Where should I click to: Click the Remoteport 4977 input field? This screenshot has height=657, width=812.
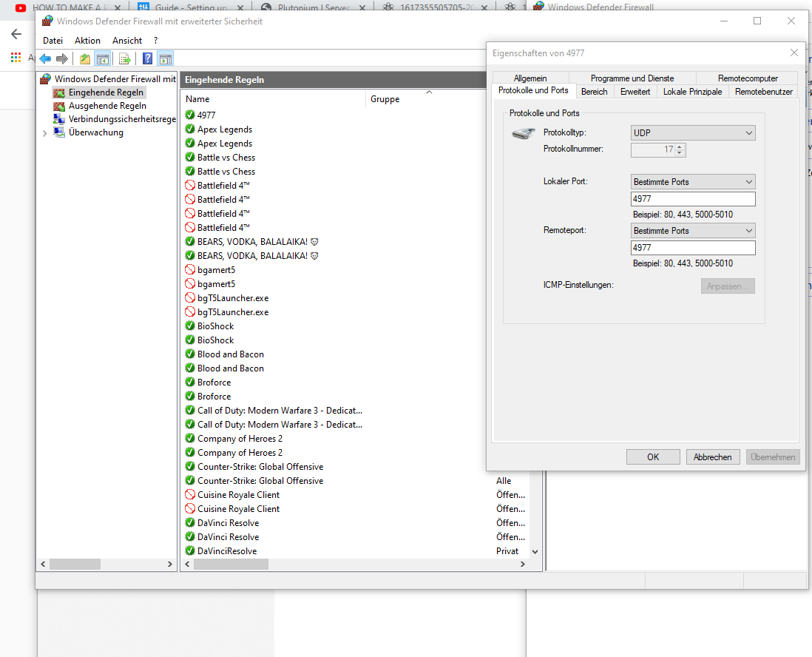click(693, 248)
